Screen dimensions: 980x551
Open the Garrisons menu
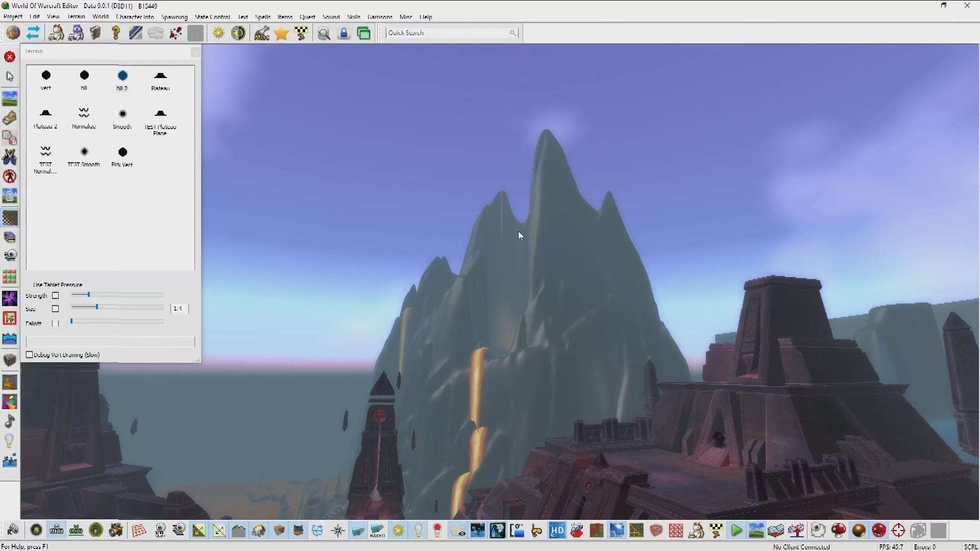[x=380, y=17]
